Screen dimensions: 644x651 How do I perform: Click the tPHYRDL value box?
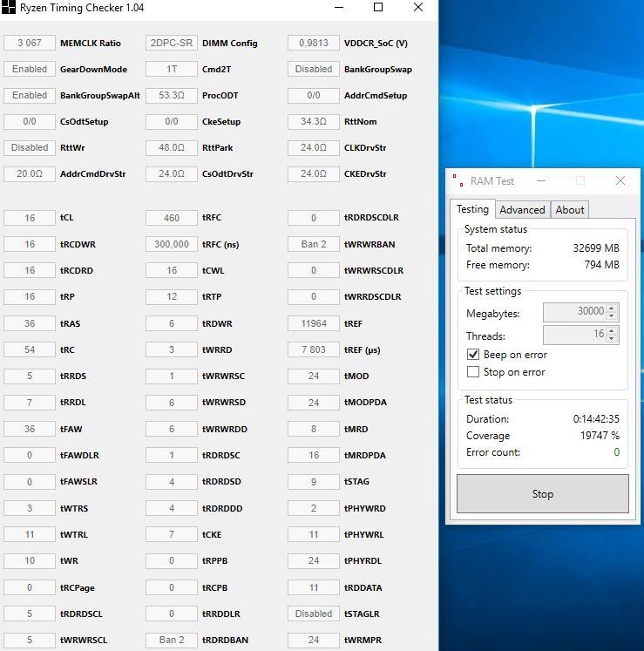click(314, 560)
